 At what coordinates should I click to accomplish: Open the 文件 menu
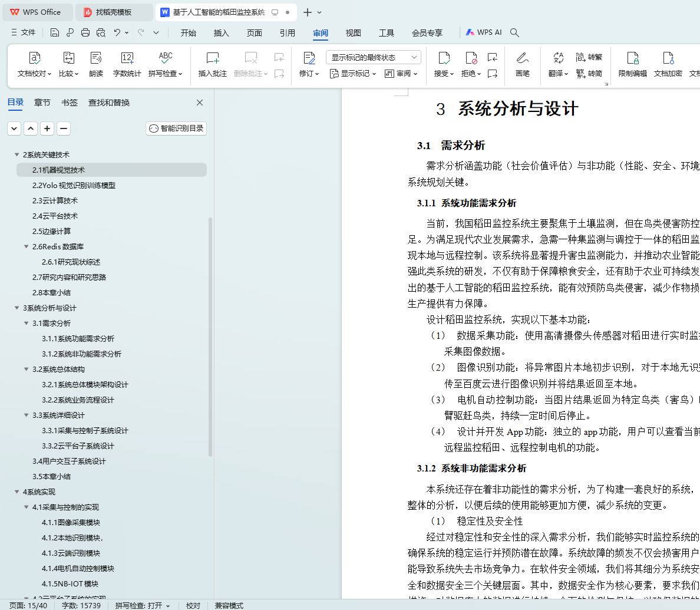point(23,32)
